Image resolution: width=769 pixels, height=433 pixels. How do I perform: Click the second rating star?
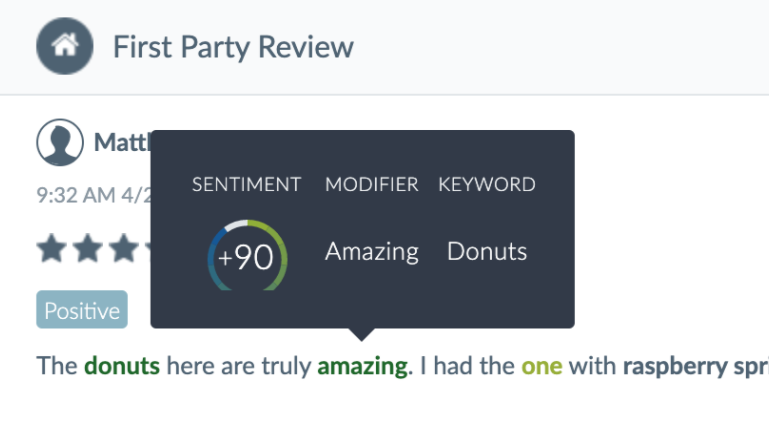click(88, 248)
